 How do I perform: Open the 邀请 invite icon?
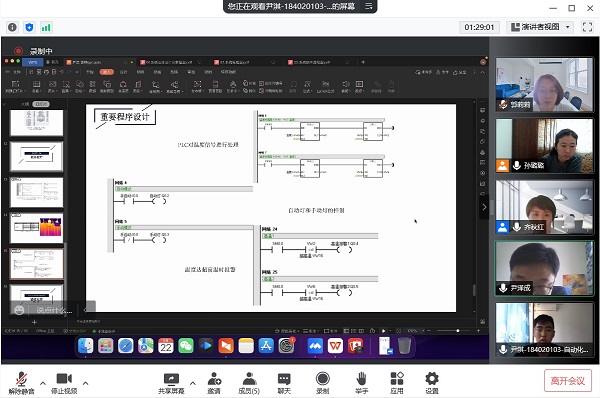point(214,383)
